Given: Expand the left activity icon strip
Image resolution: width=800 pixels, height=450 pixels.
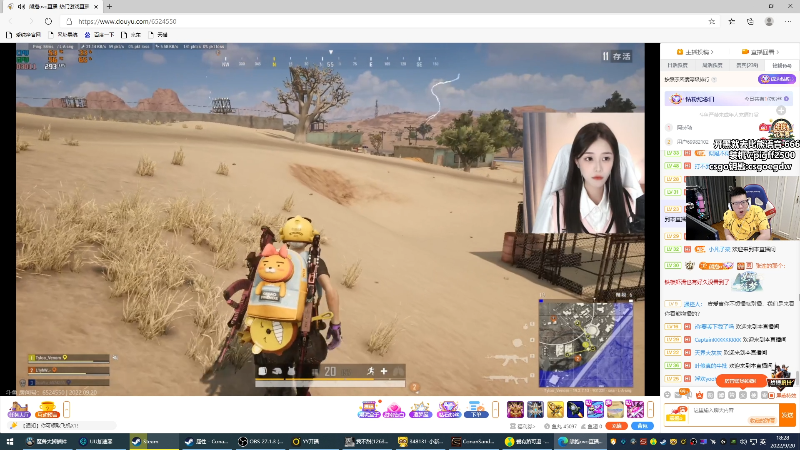Looking at the screenshot, I should tap(67, 409).
